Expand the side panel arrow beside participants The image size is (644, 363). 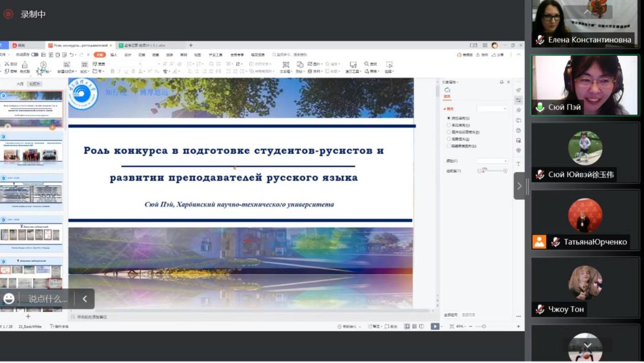pyautogui.click(x=519, y=186)
